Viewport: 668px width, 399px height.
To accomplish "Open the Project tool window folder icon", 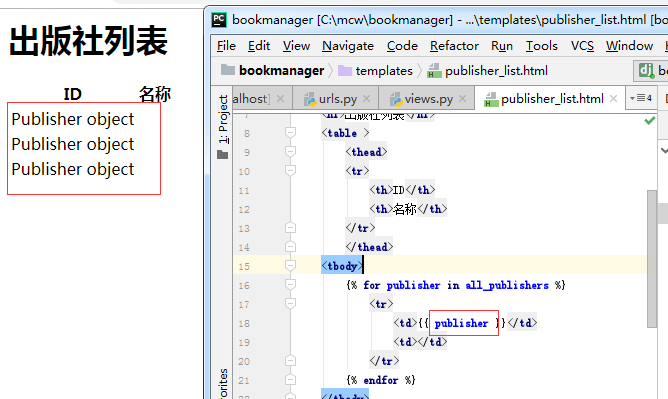I will [222, 155].
